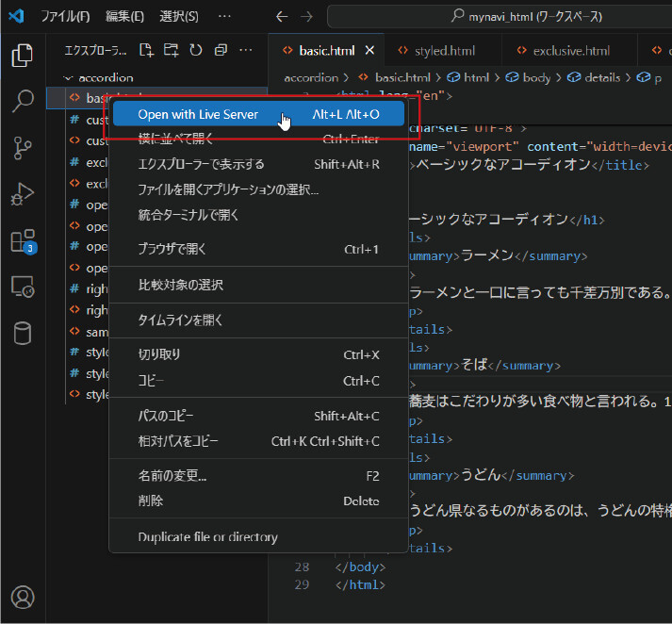Close the basic.html editor tab
This screenshot has height=624, width=672.
click(369, 51)
